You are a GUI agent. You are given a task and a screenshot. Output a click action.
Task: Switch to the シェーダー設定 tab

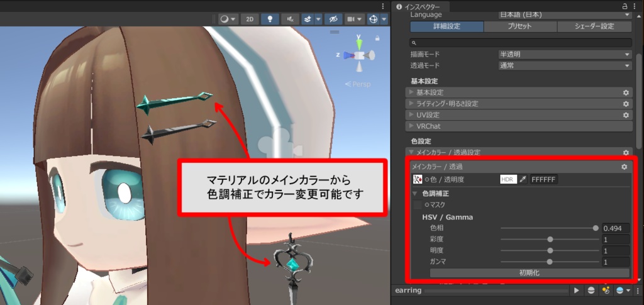click(x=594, y=26)
